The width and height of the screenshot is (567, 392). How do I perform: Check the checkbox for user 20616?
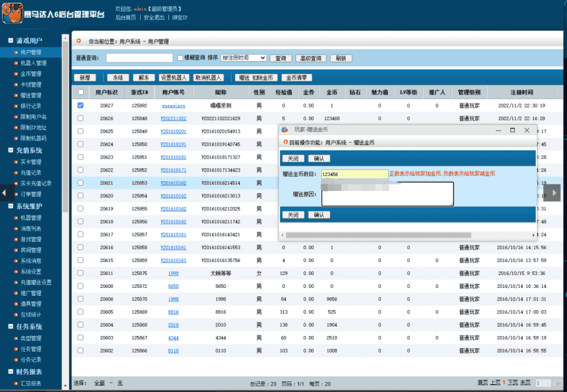pyautogui.click(x=81, y=247)
